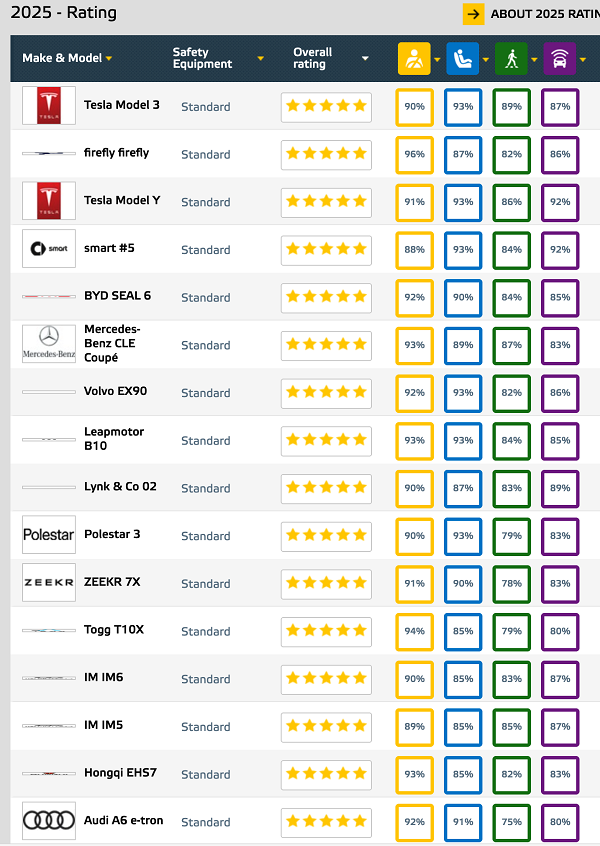Click the Tesla logo beside Model 3
This screenshot has height=846, width=600.
(49, 106)
